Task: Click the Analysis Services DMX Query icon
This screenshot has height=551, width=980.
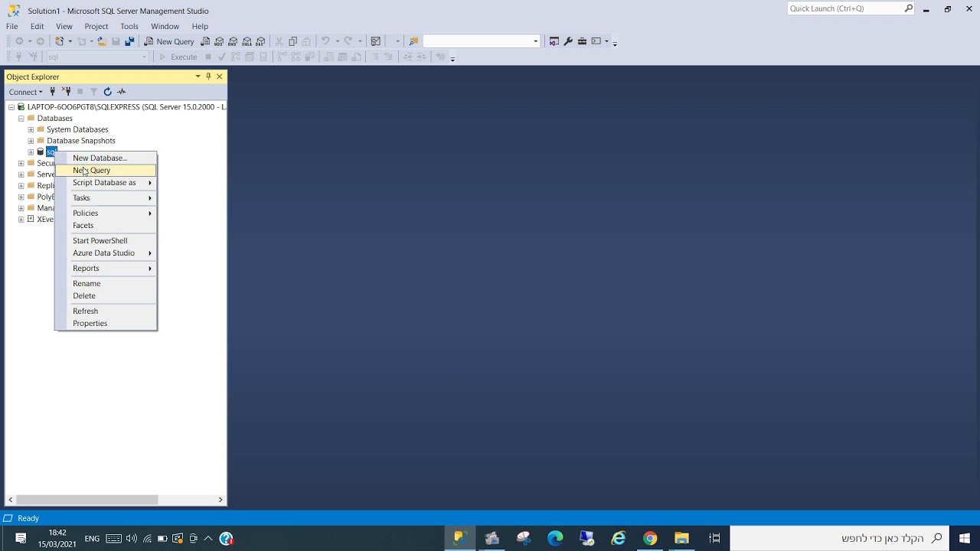Action: tap(233, 41)
